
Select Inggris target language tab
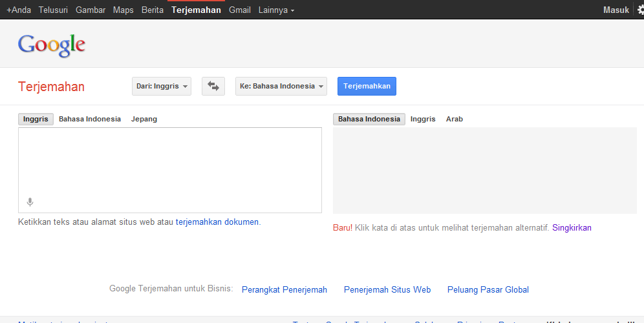[423, 119]
